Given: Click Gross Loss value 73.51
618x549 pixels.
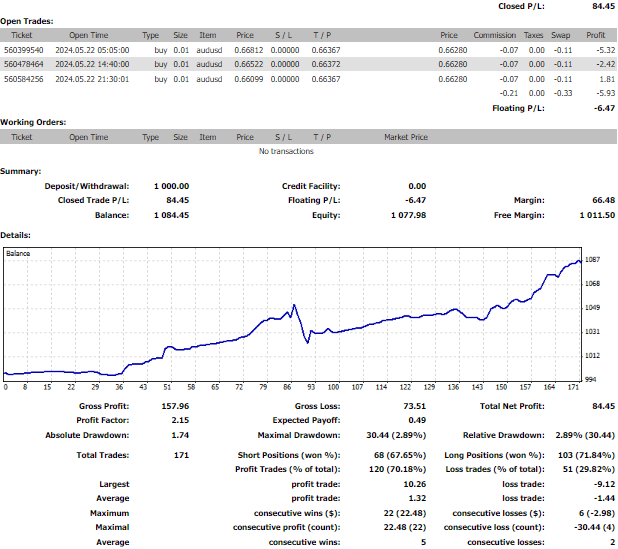Looking at the screenshot, I should [415, 406].
